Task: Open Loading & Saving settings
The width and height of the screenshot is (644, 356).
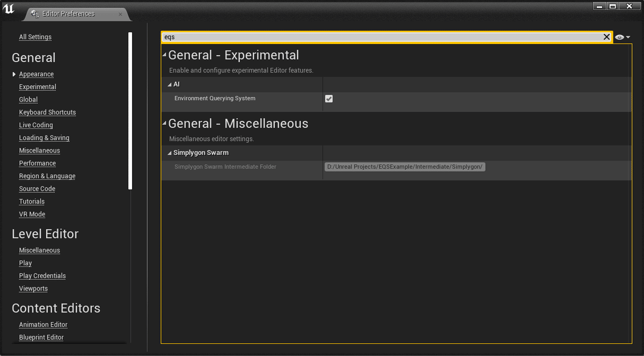Action: coord(44,138)
